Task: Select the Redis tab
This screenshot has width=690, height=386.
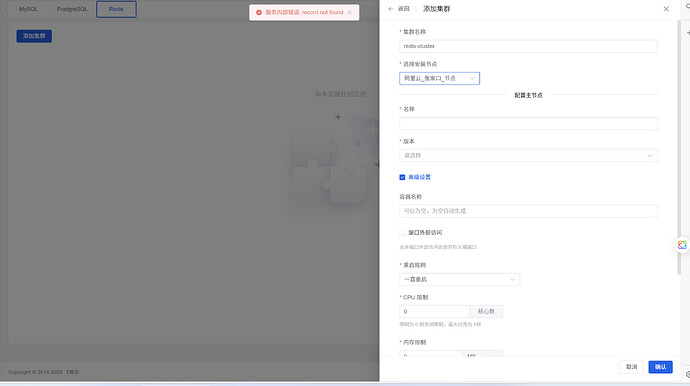Action: 116,9
